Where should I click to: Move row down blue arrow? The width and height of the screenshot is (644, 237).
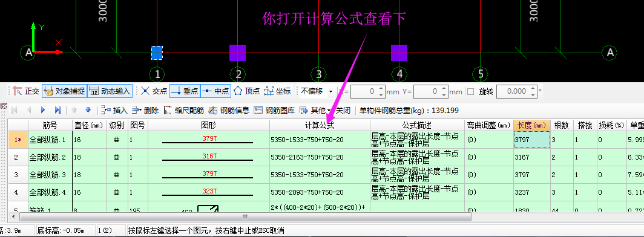[x=88, y=110]
